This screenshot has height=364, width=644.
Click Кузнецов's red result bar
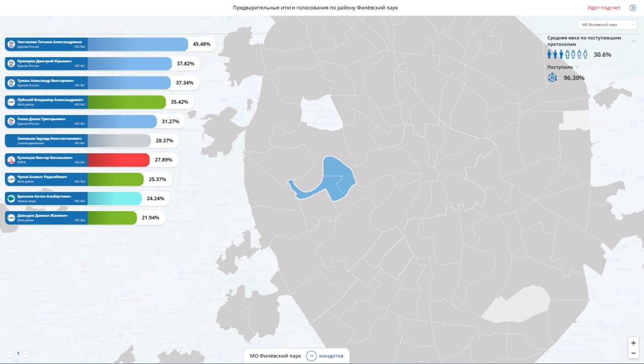point(119,160)
